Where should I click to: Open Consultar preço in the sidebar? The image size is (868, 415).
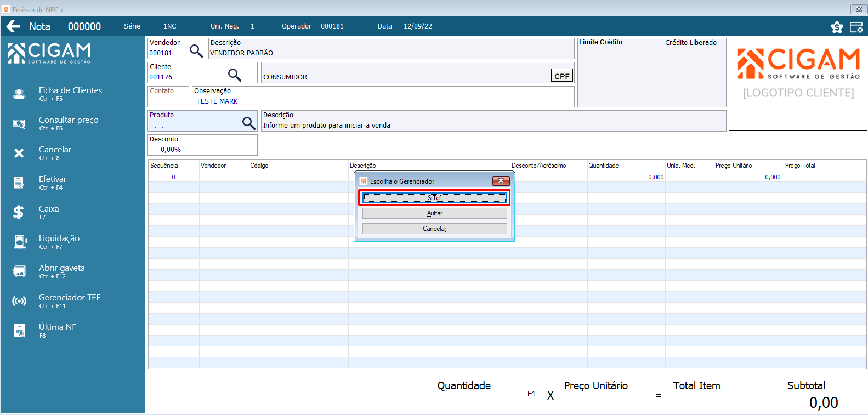[69, 123]
